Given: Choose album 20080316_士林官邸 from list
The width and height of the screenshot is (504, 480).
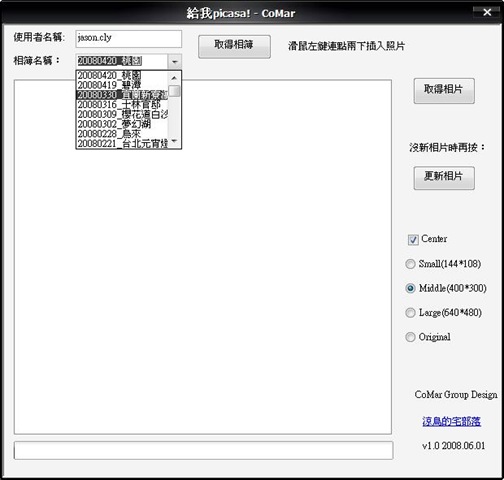Looking at the screenshot, I should click(x=122, y=104).
